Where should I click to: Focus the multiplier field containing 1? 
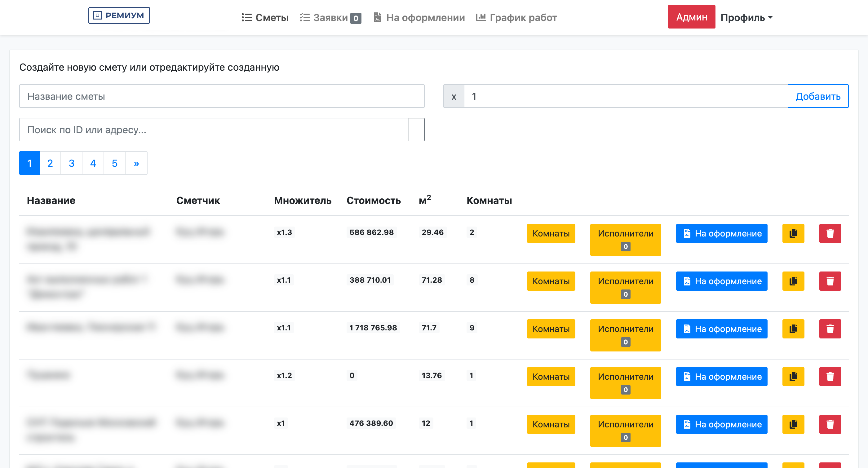626,96
